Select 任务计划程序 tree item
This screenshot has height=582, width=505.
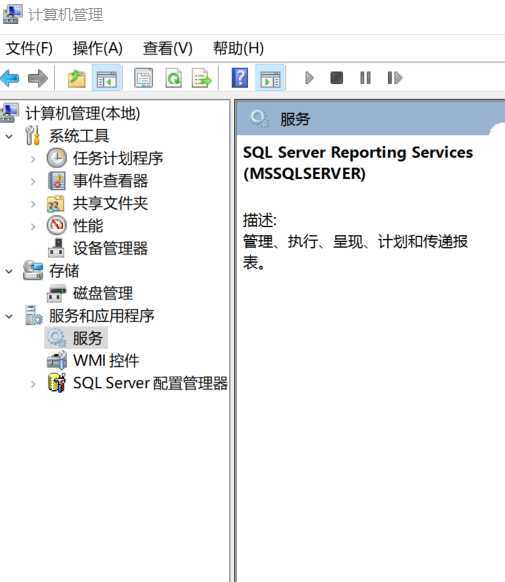tap(118, 158)
